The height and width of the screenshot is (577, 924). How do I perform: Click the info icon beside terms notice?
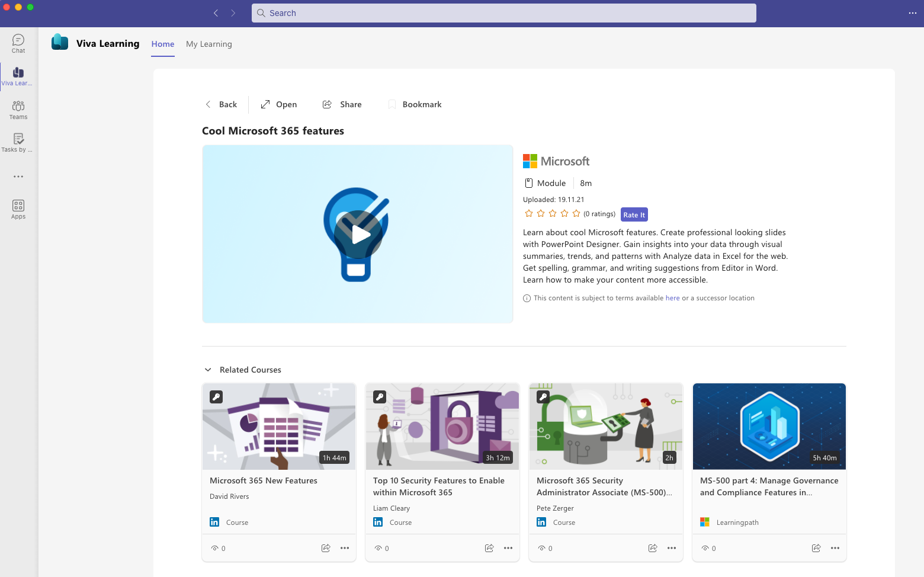[527, 299]
